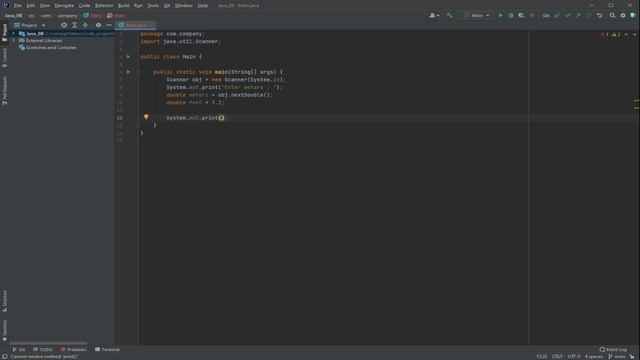
Task: Open the user account icon in toolbar
Action: (x=434, y=16)
